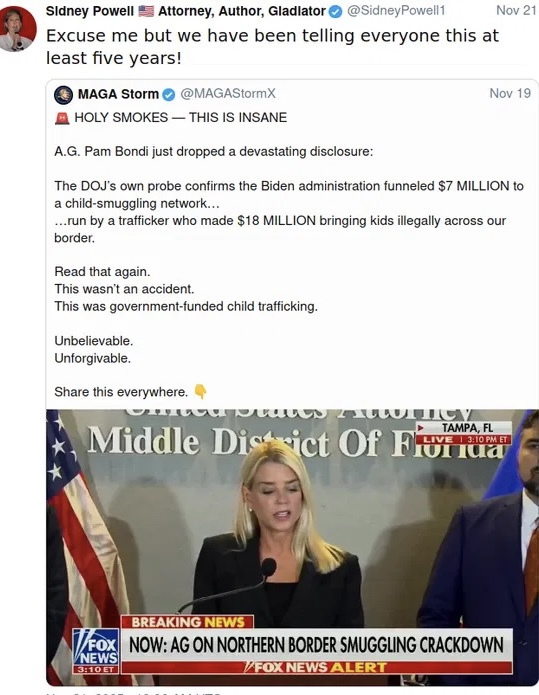The height and width of the screenshot is (695, 539).
Task: Click Sidney Powell's blue verified badge
Action: pos(336,12)
